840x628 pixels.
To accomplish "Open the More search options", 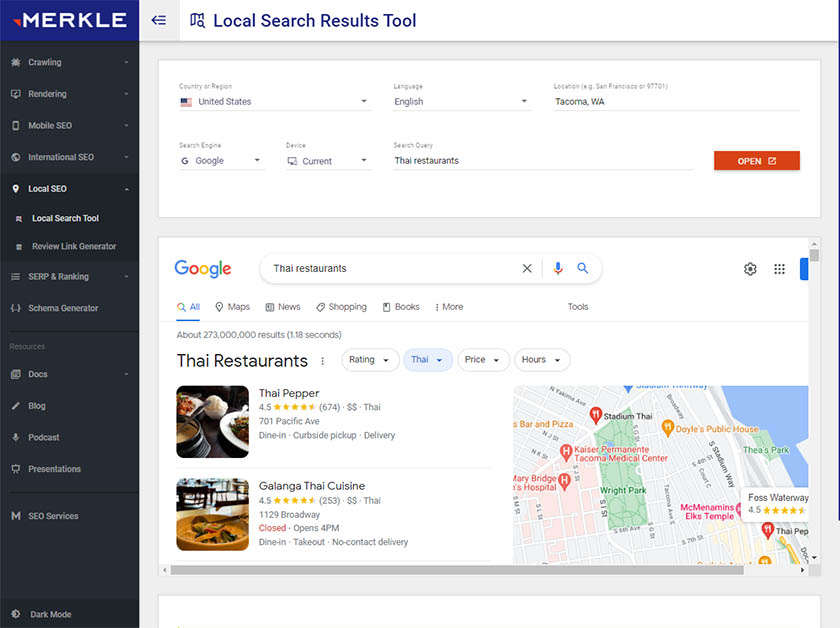I will 449,307.
